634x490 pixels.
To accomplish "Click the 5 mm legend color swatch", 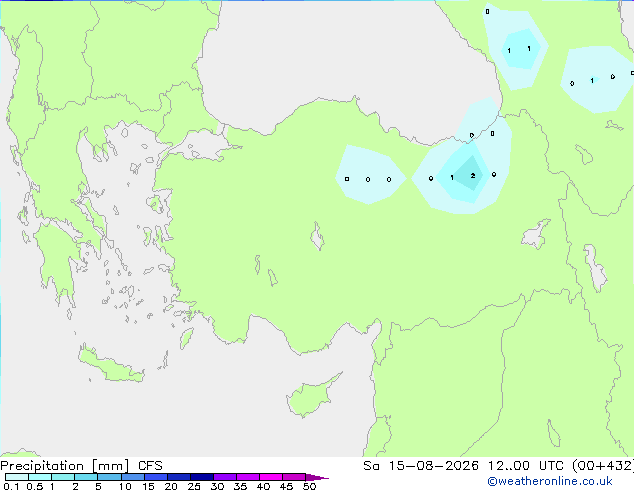I will click(109, 477).
